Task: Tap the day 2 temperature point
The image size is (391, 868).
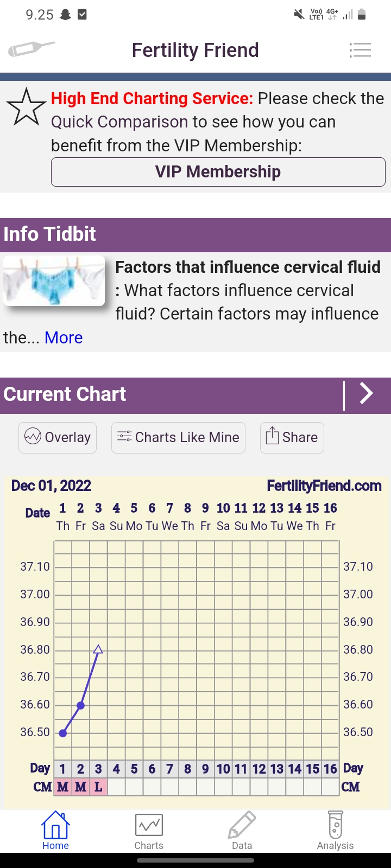Action: [80, 705]
